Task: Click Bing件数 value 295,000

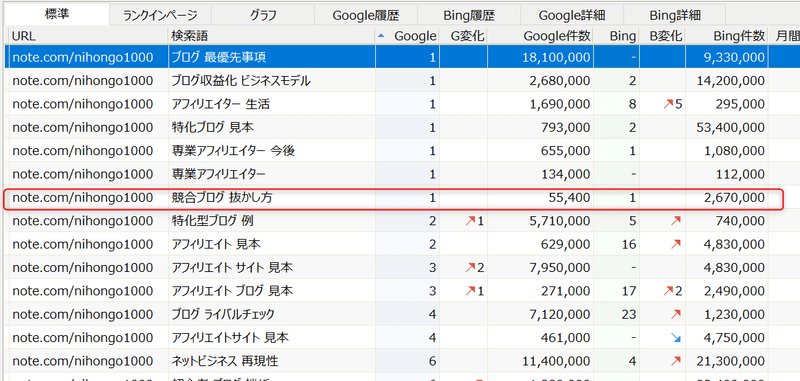Action: click(740, 105)
